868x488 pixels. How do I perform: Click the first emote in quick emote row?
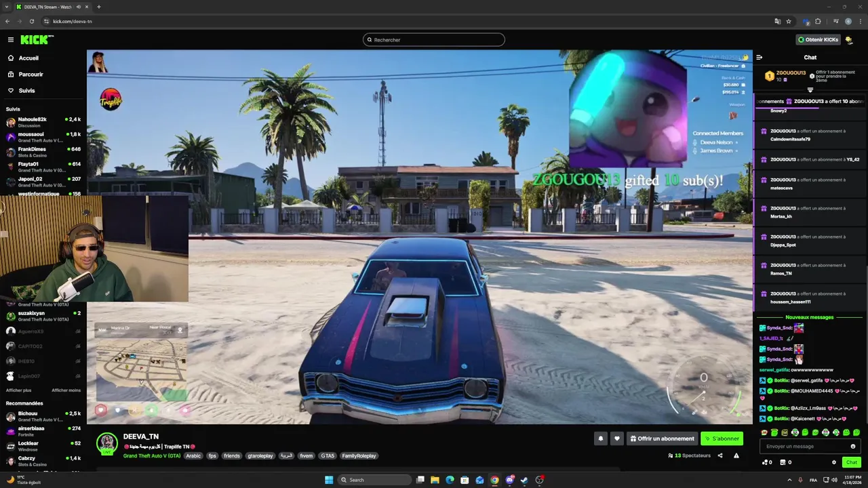click(x=764, y=432)
